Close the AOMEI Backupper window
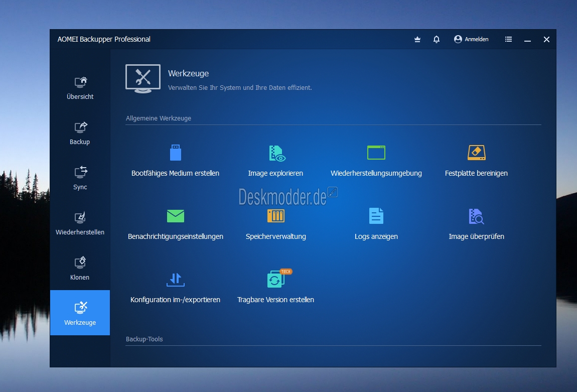The image size is (577, 392). click(x=546, y=39)
